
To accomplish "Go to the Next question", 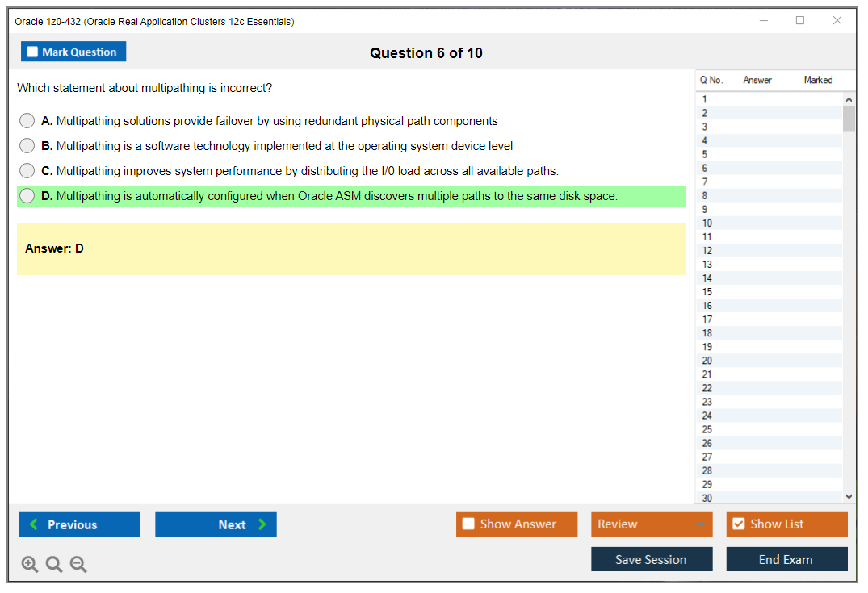I will [x=216, y=524].
